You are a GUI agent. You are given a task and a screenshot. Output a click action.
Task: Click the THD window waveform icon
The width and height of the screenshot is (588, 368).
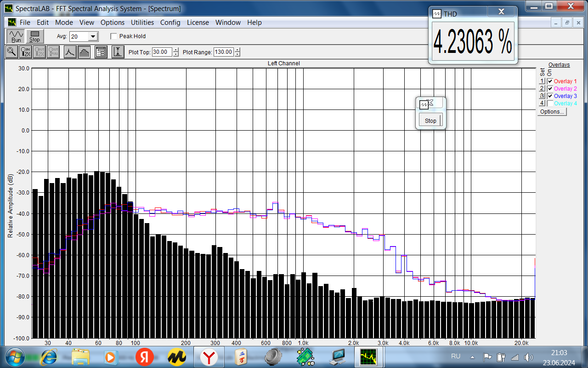[437, 14]
